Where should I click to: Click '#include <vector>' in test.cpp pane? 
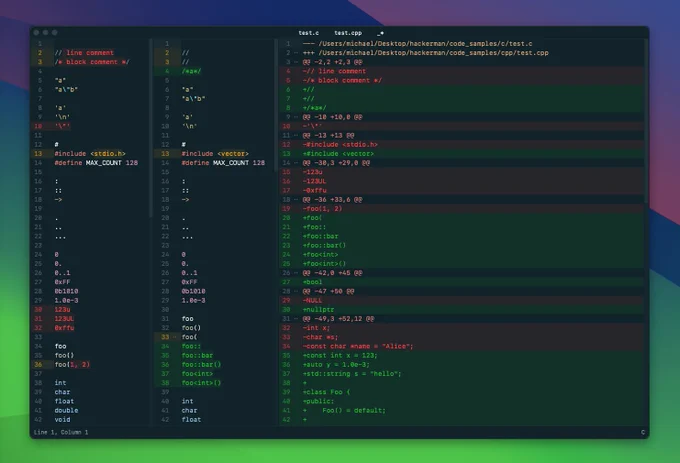[215, 154]
